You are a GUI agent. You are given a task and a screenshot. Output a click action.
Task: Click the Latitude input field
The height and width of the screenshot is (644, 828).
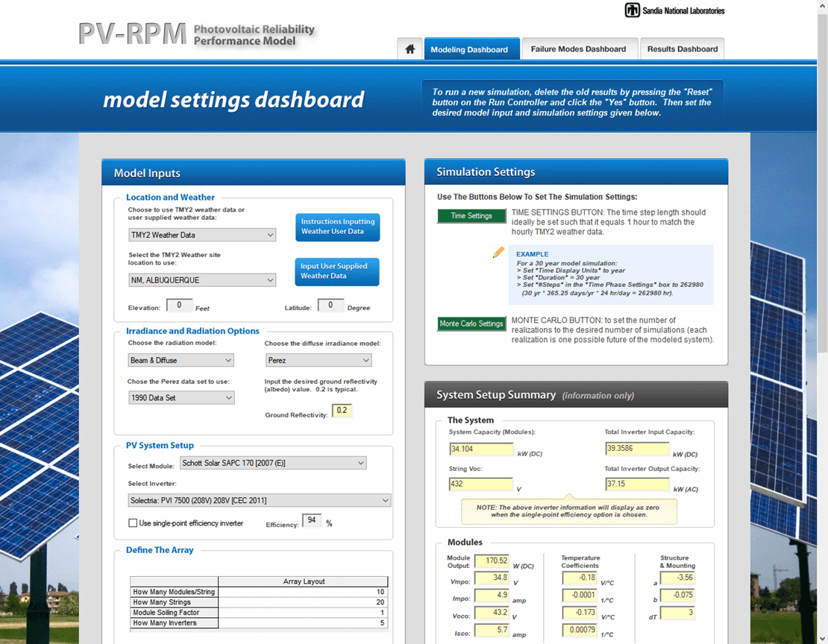pos(330,305)
